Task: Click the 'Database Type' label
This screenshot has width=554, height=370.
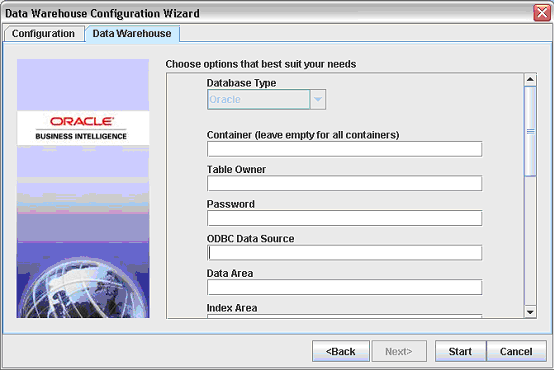Action: click(x=241, y=83)
